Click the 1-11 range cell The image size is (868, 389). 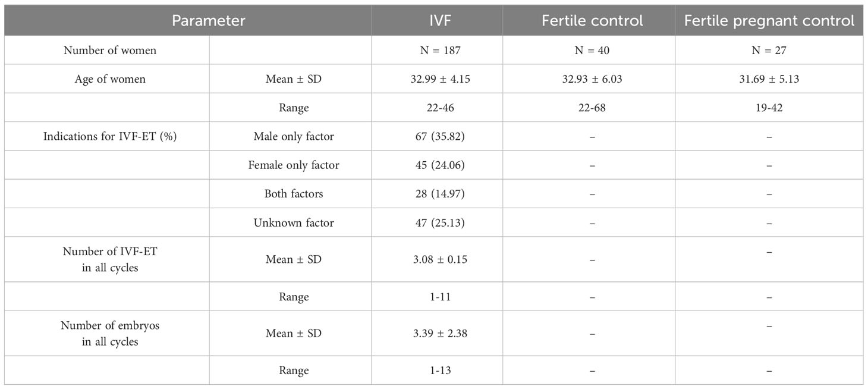pyautogui.click(x=438, y=297)
